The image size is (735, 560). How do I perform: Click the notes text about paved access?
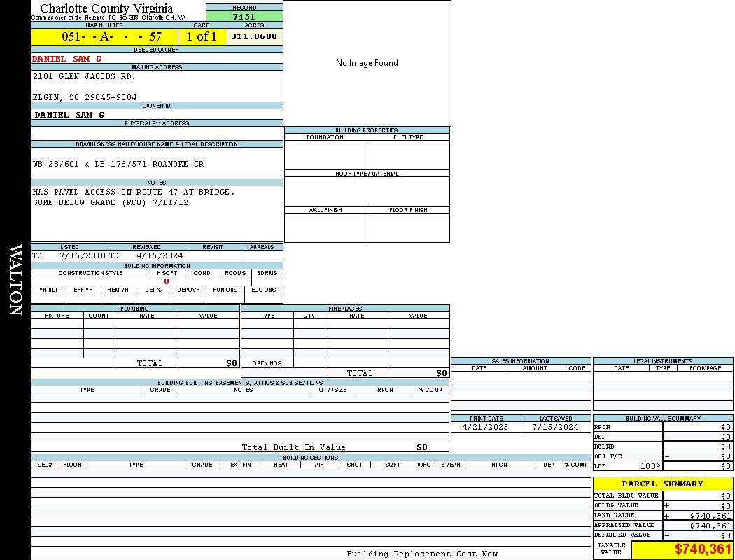(134, 197)
